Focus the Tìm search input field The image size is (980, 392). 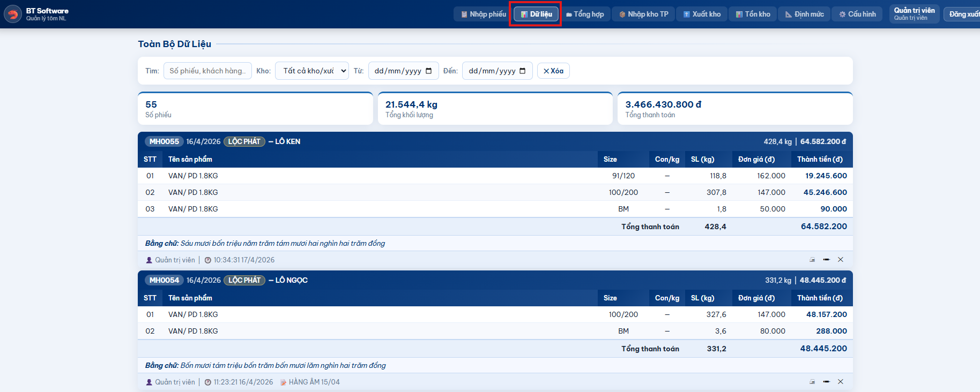207,71
